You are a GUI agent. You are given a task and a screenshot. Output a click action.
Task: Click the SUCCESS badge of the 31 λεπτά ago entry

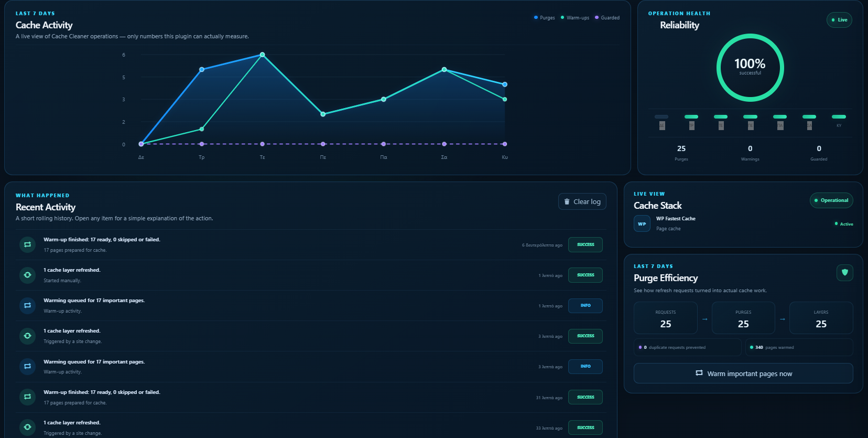pyautogui.click(x=585, y=397)
